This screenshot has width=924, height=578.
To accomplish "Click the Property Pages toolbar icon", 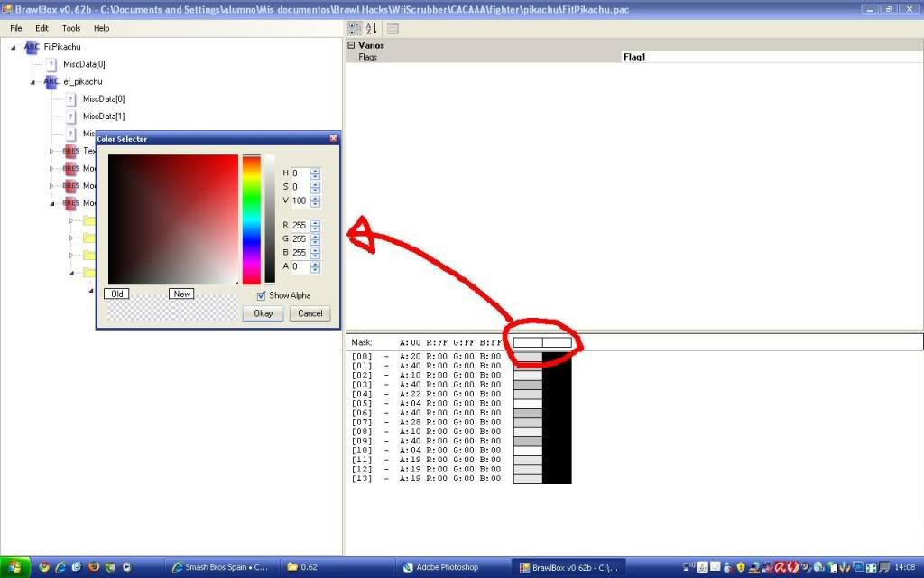I will coord(393,28).
